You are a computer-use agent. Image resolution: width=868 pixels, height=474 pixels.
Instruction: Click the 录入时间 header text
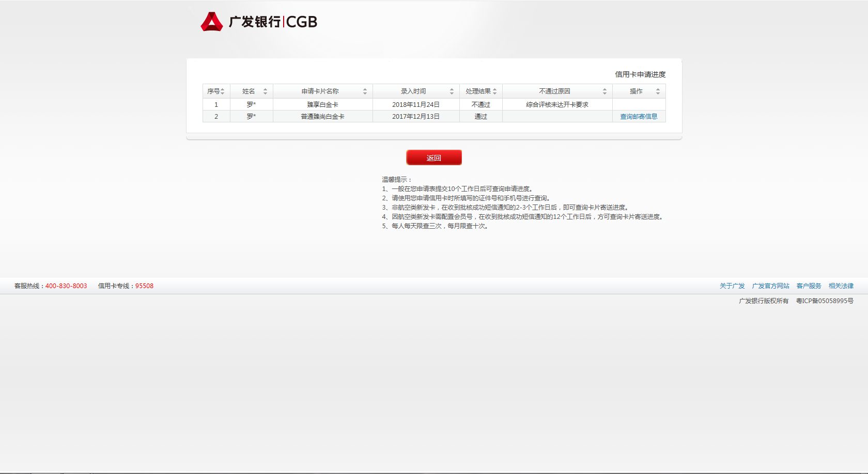[x=413, y=91]
